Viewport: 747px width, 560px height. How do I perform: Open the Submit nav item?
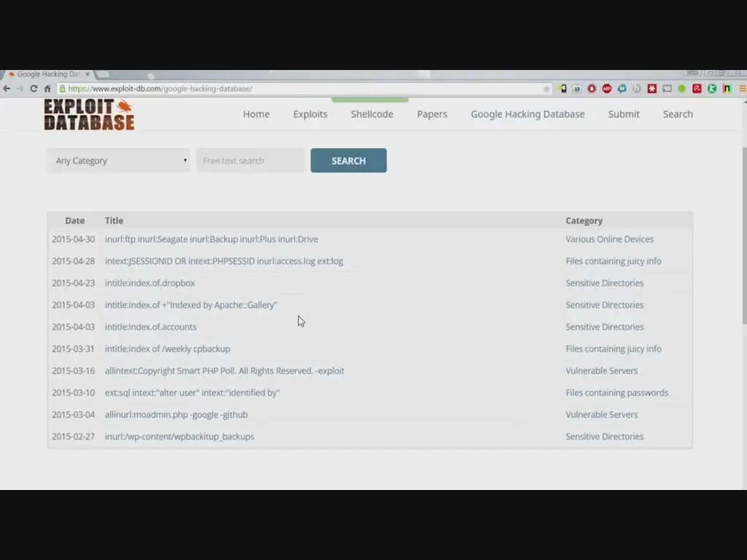pos(624,114)
